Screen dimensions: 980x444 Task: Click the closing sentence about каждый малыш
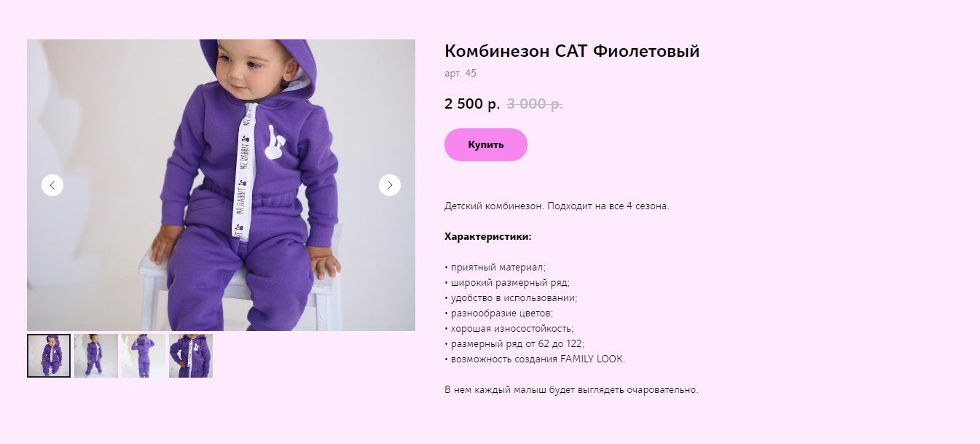click(x=571, y=390)
